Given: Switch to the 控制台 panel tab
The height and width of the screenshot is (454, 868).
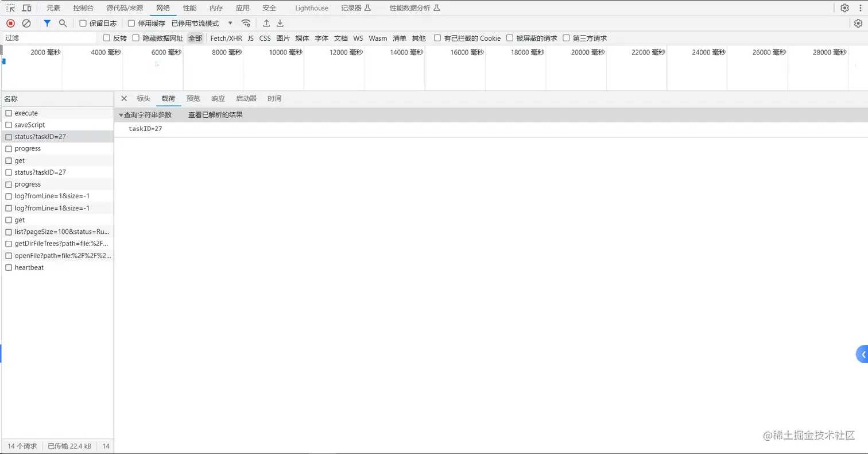Looking at the screenshot, I should (83, 8).
